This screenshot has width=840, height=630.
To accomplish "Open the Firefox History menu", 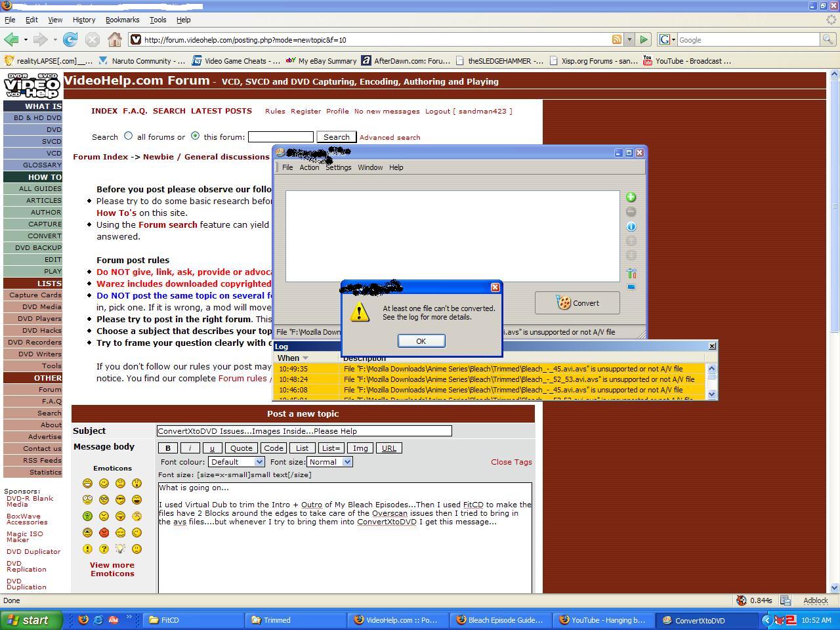I will (x=84, y=20).
